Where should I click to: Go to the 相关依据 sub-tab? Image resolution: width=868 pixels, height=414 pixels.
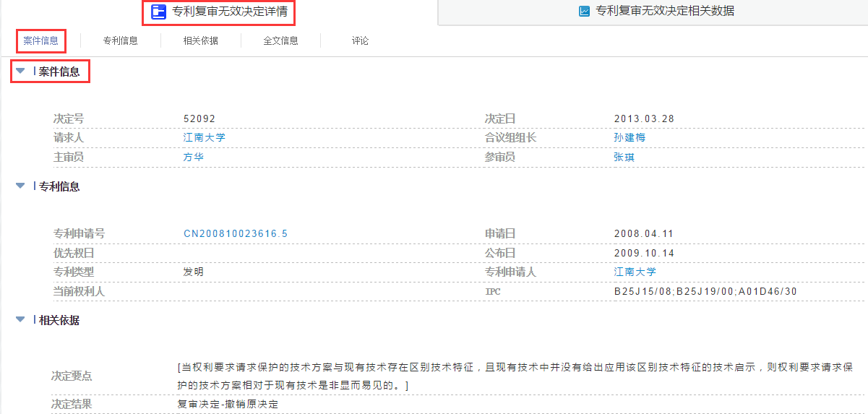click(201, 40)
